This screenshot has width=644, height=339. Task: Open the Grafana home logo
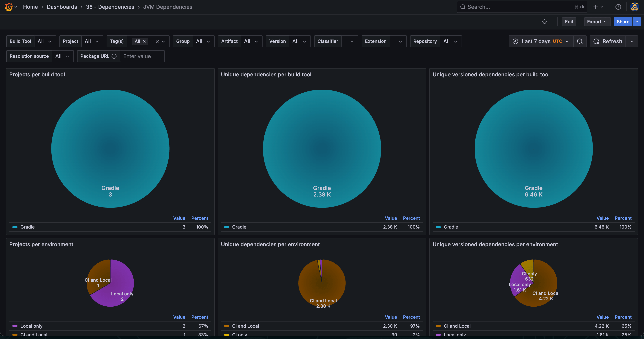[x=9, y=7]
